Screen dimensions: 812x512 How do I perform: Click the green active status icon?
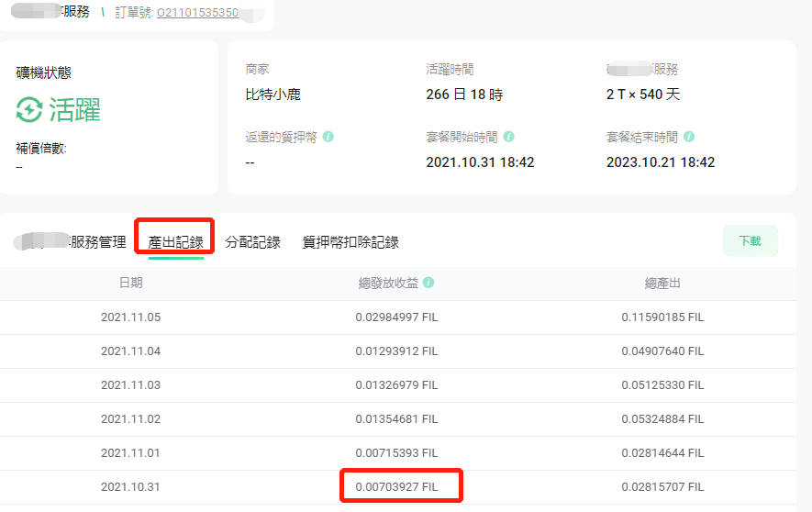(x=29, y=110)
